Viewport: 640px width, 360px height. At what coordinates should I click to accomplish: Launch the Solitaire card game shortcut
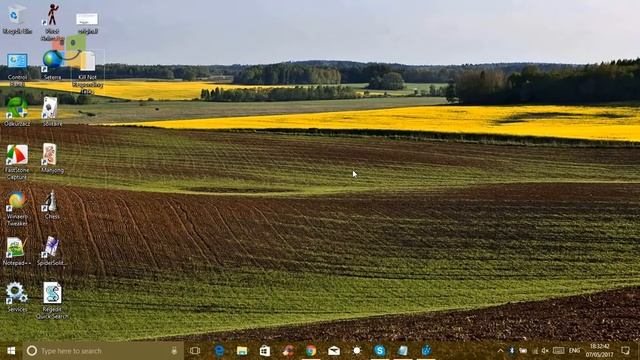52,111
